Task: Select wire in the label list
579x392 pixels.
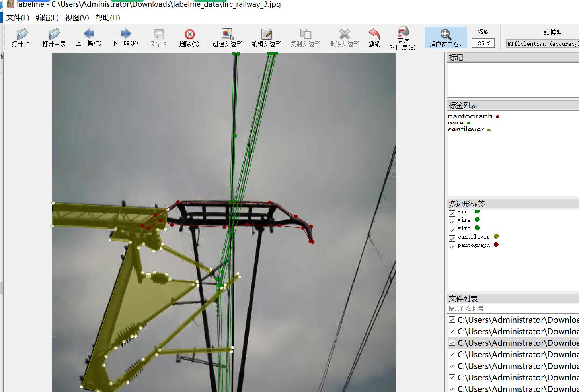Action: (x=456, y=123)
